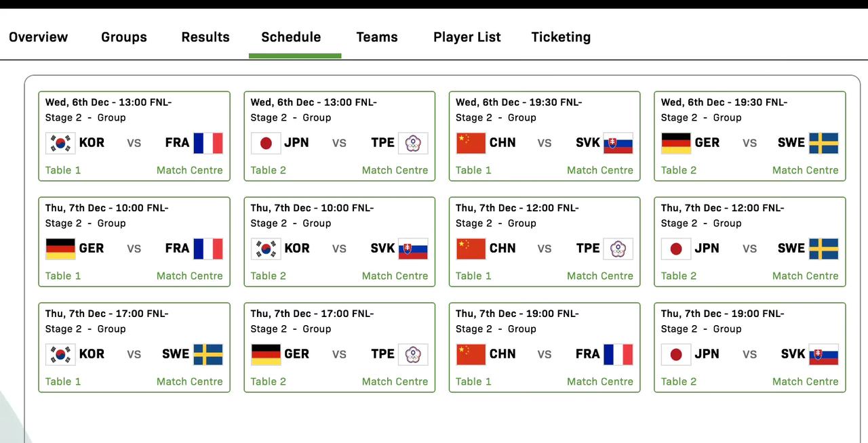Click the Sweden flag in KOR vs SWE match
The width and height of the screenshot is (868, 443).
coord(208,354)
